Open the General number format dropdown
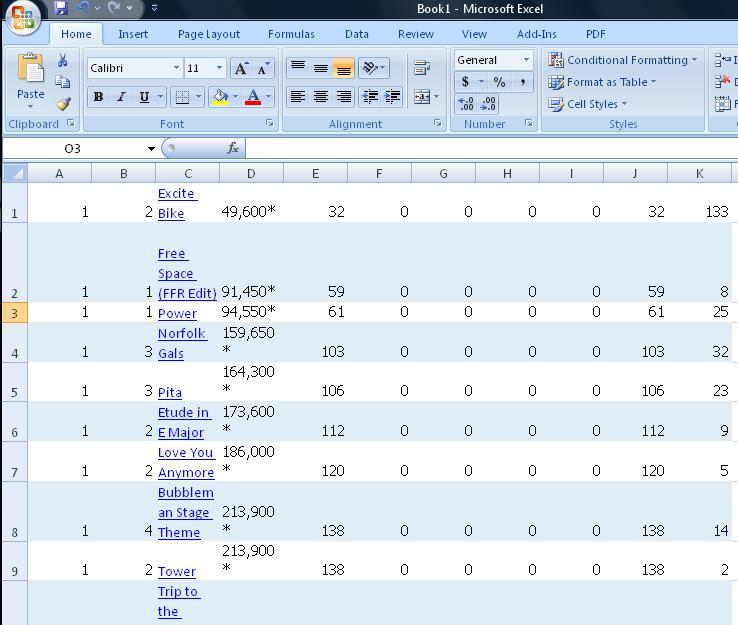This screenshot has height=625, width=738. point(526,60)
